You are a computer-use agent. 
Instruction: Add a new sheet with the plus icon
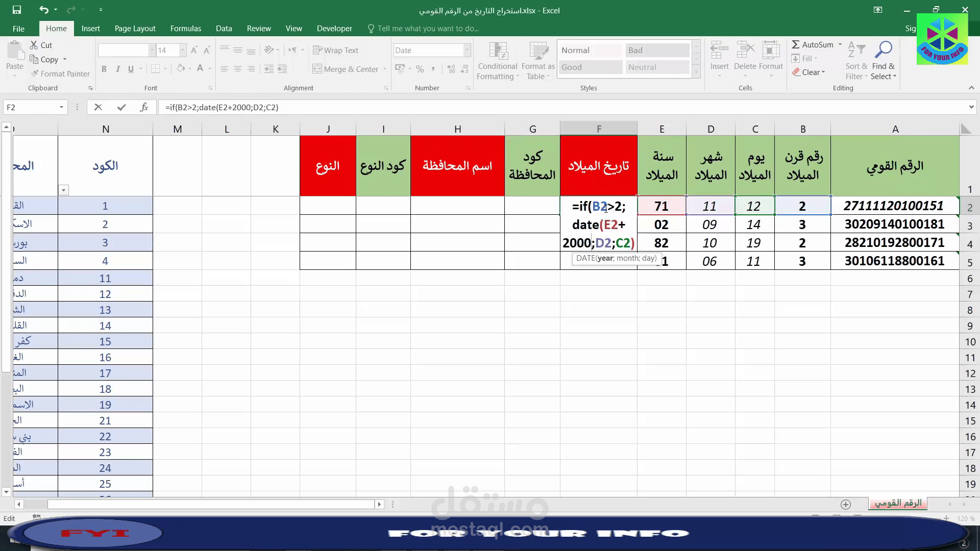(x=846, y=504)
